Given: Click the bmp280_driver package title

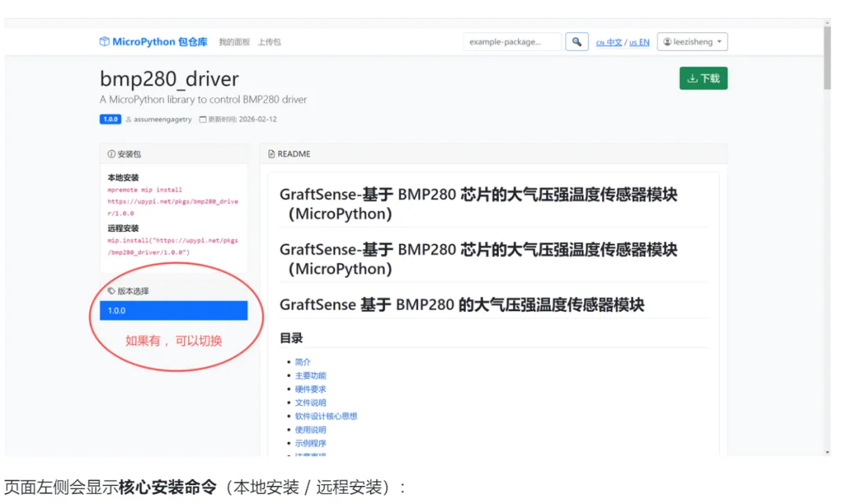Looking at the screenshot, I should [169, 79].
